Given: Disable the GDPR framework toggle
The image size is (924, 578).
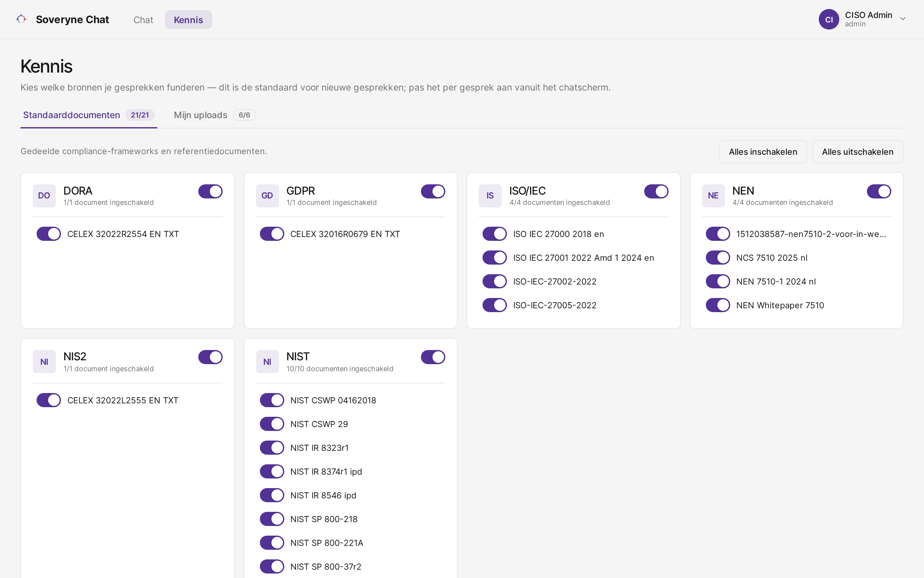Looking at the screenshot, I should (x=433, y=191).
